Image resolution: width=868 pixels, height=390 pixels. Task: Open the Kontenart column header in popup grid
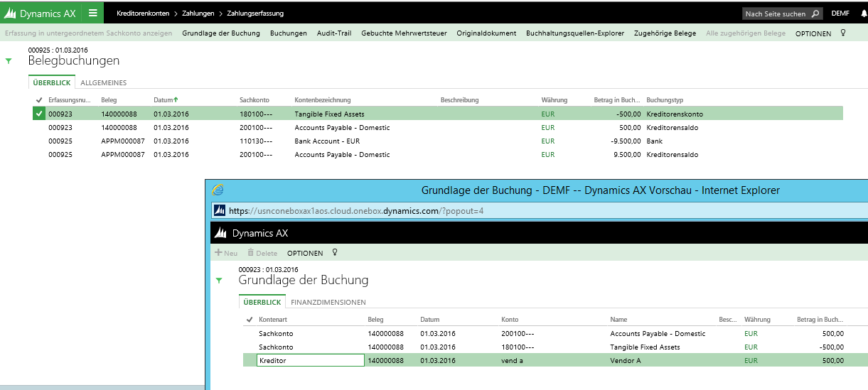click(273, 320)
